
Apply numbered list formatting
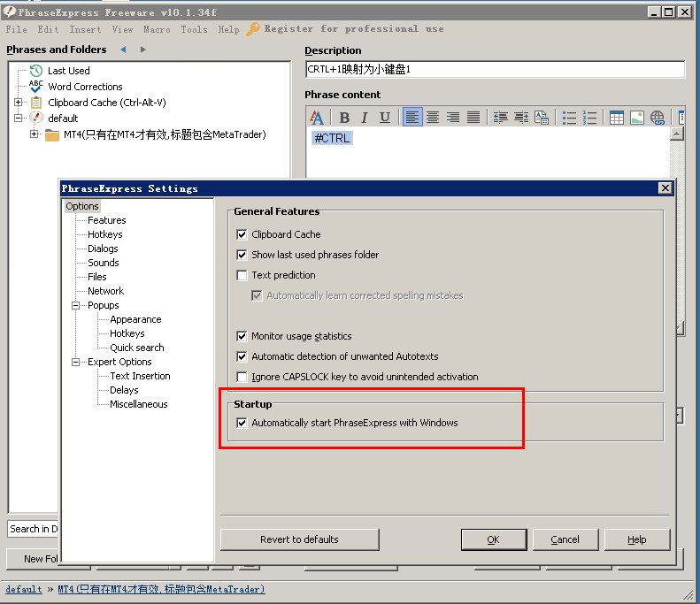(x=589, y=118)
